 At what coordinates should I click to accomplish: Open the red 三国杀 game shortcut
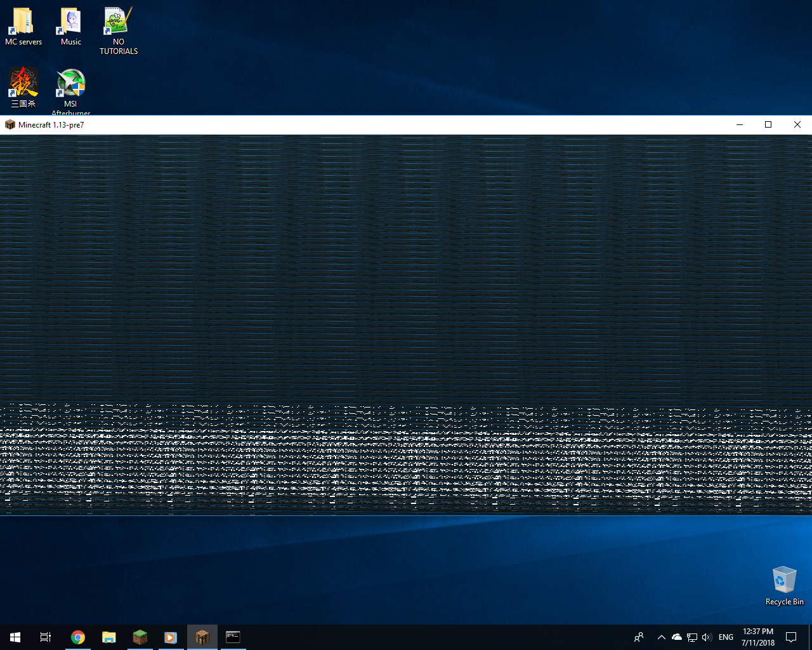(23, 84)
